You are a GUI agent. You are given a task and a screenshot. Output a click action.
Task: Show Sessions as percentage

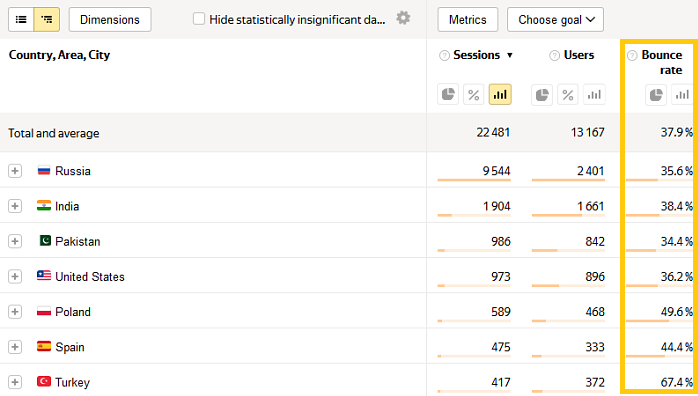click(x=474, y=94)
